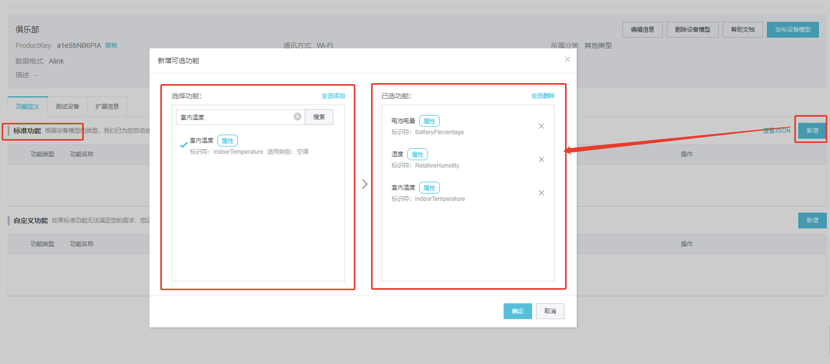
Task: Switch to the 扩展信息 tab
Action: [107, 106]
